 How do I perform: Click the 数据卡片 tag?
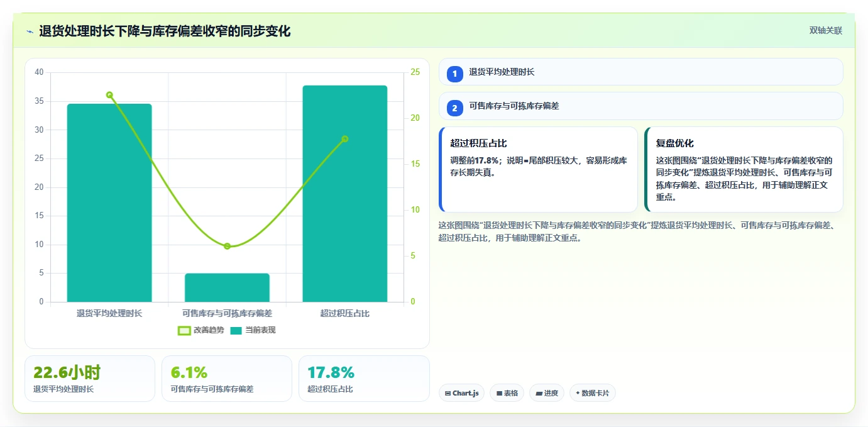pyautogui.click(x=592, y=393)
